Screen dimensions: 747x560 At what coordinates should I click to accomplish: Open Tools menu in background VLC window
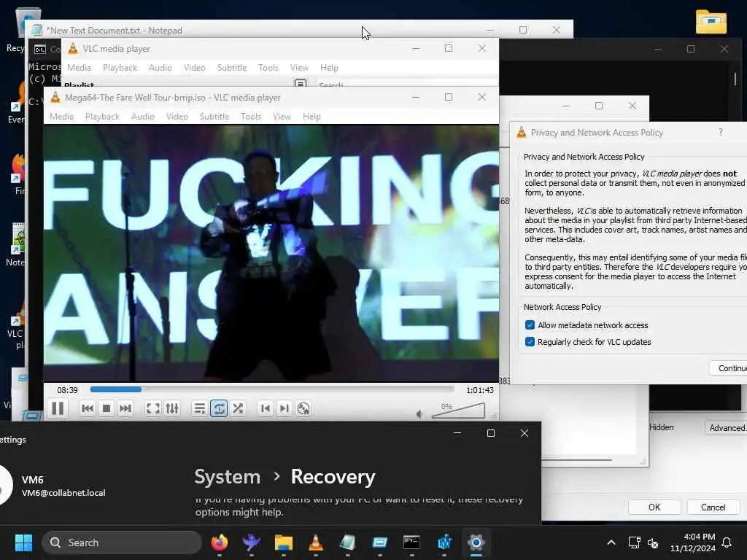point(268,68)
